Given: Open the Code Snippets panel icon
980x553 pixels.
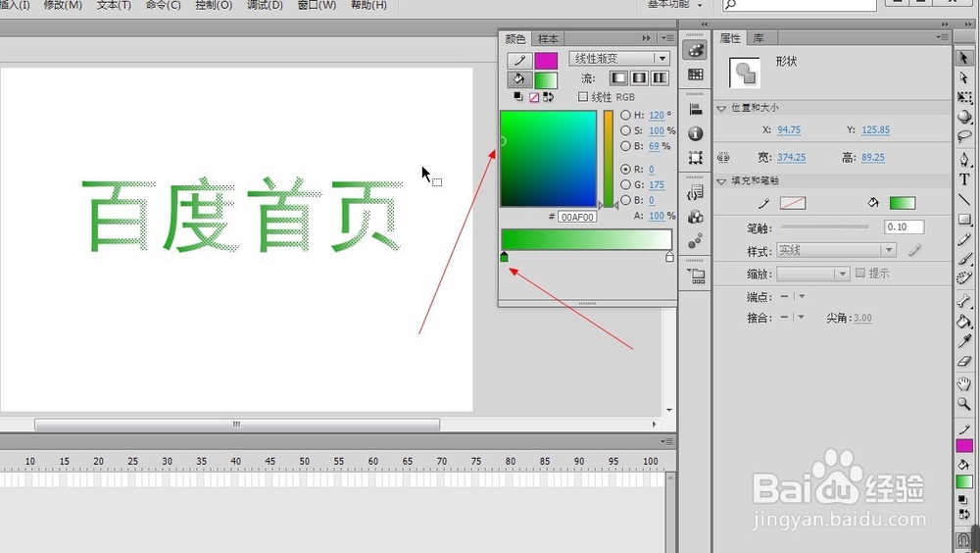Looking at the screenshot, I should point(695,193).
